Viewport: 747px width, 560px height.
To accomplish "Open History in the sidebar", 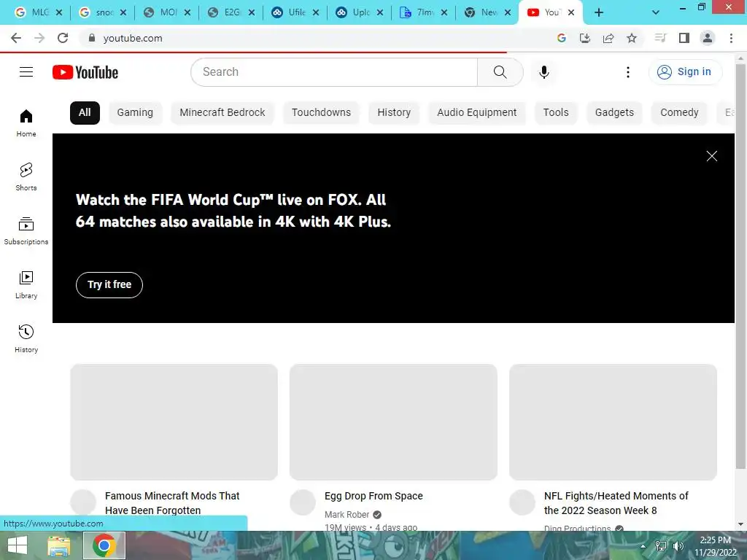I will click(26, 338).
